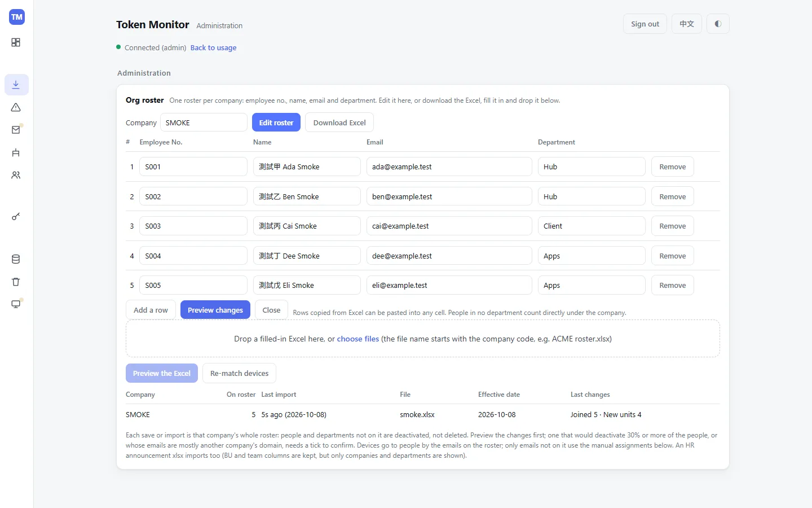Viewport: 812px width, 508px height.
Task: Click the name field for Ada Smoke
Action: [307, 167]
